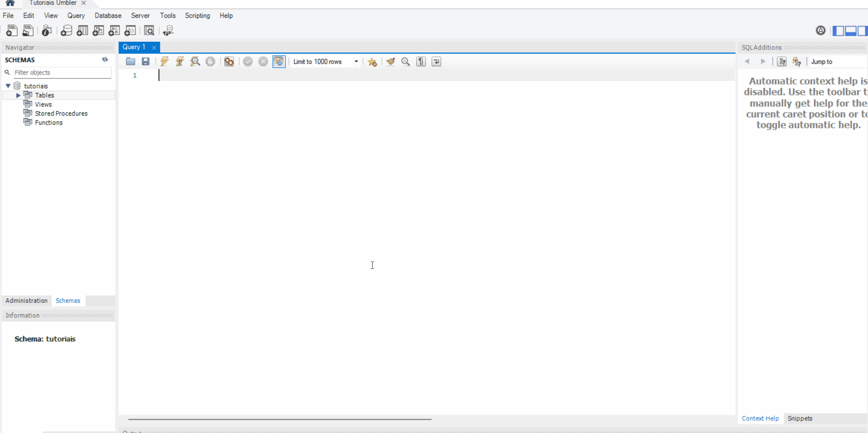Click the Beautify query broom icon

(390, 61)
